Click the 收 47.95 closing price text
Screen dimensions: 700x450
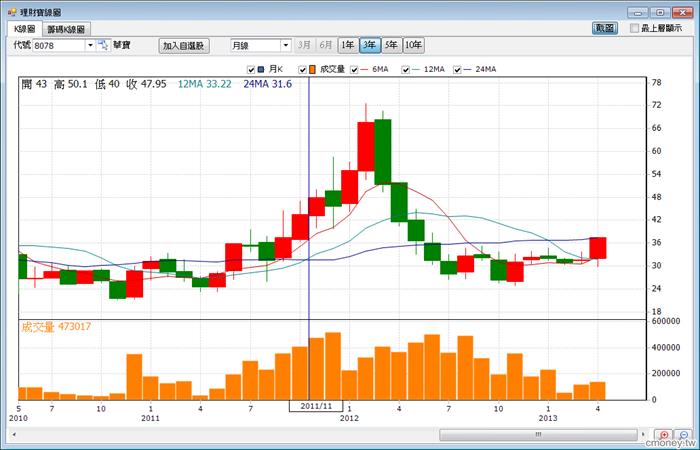tap(146, 84)
